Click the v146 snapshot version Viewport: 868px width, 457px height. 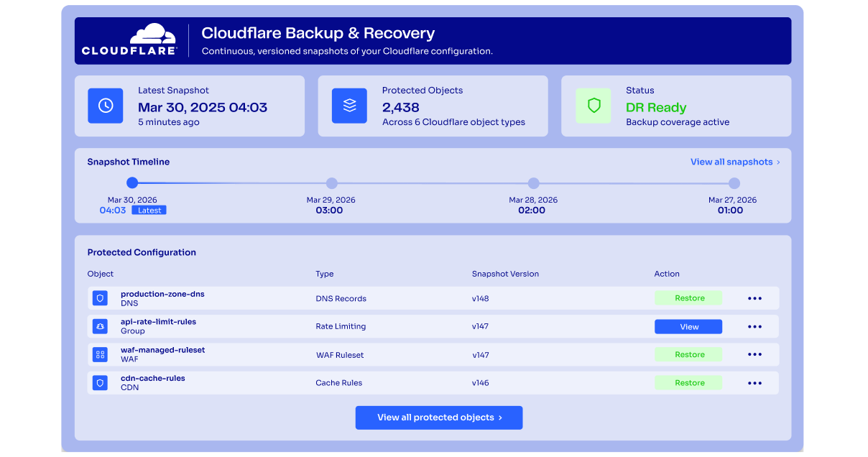pos(480,383)
